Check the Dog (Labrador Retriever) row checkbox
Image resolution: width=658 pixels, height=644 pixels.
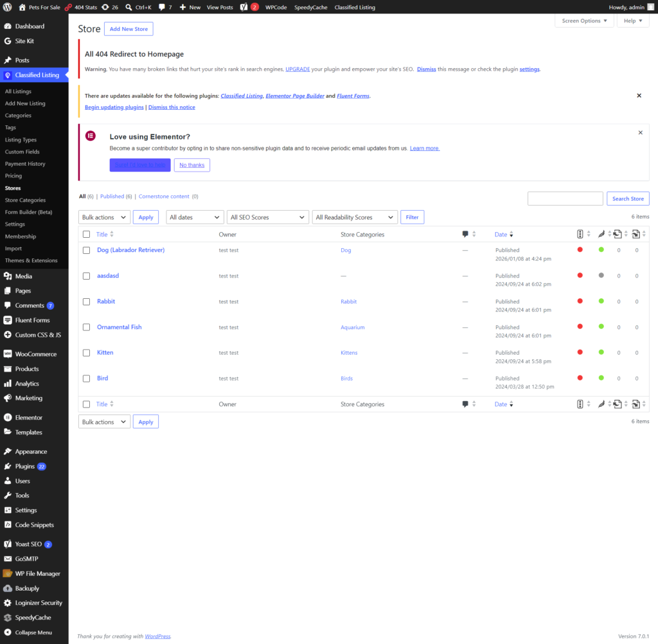click(87, 250)
